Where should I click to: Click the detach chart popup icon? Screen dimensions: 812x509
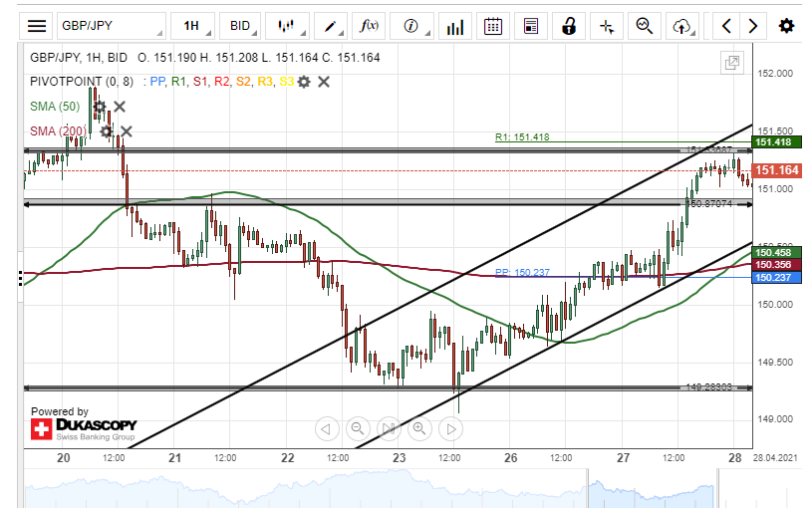pos(732,63)
